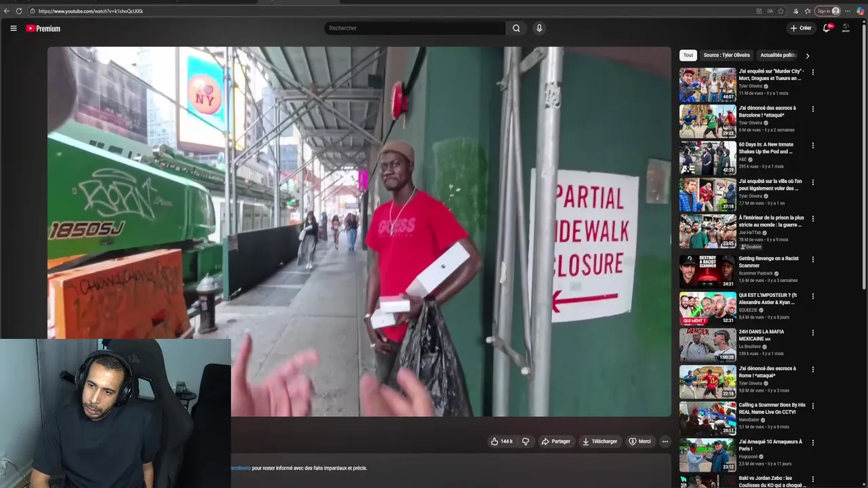Click the search magnifier button
Image resolution: width=868 pixels, height=488 pixels.
coord(516,28)
